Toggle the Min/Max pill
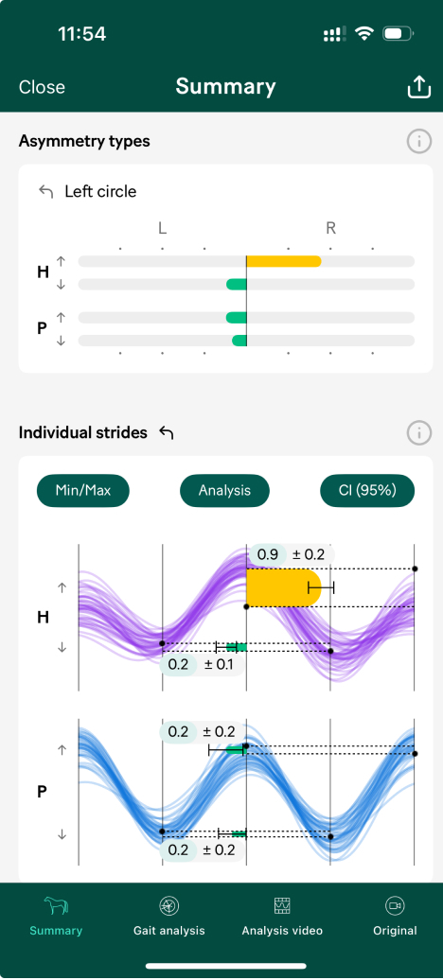The height and width of the screenshot is (980, 443). tap(83, 491)
